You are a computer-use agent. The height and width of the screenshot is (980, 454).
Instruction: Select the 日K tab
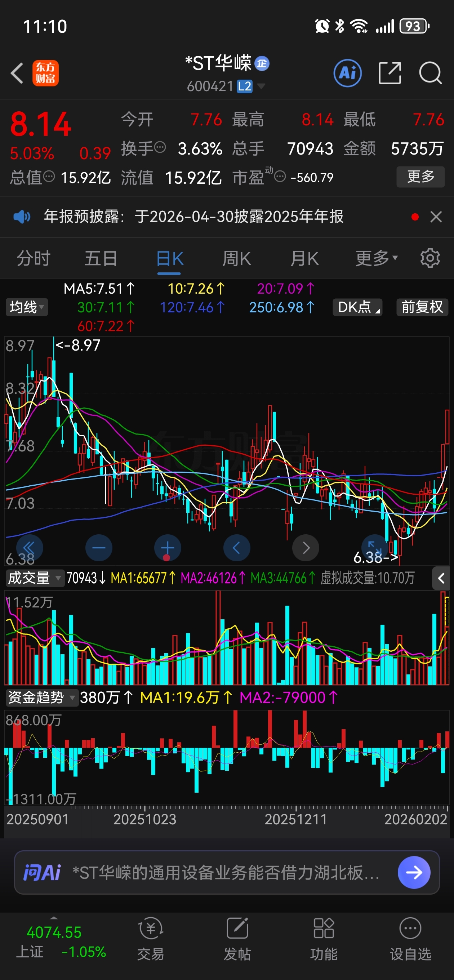(169, 259)
